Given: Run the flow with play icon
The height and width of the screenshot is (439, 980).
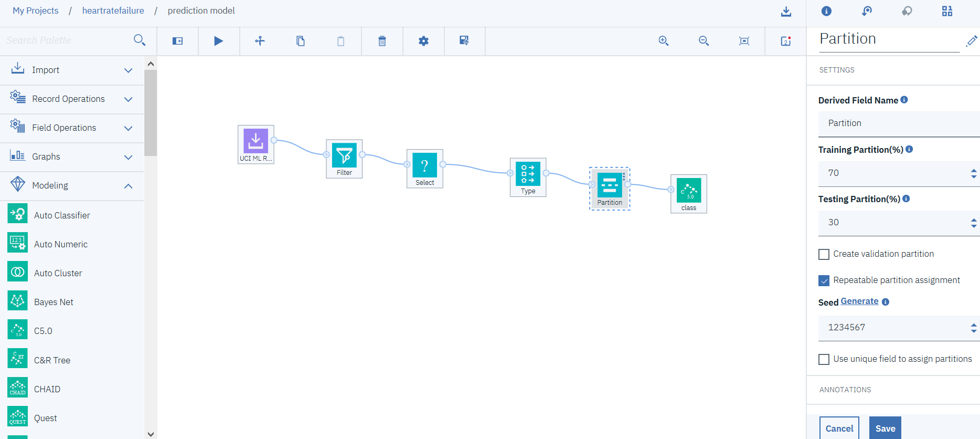Looking at the screenshot, I should [219, 41].
